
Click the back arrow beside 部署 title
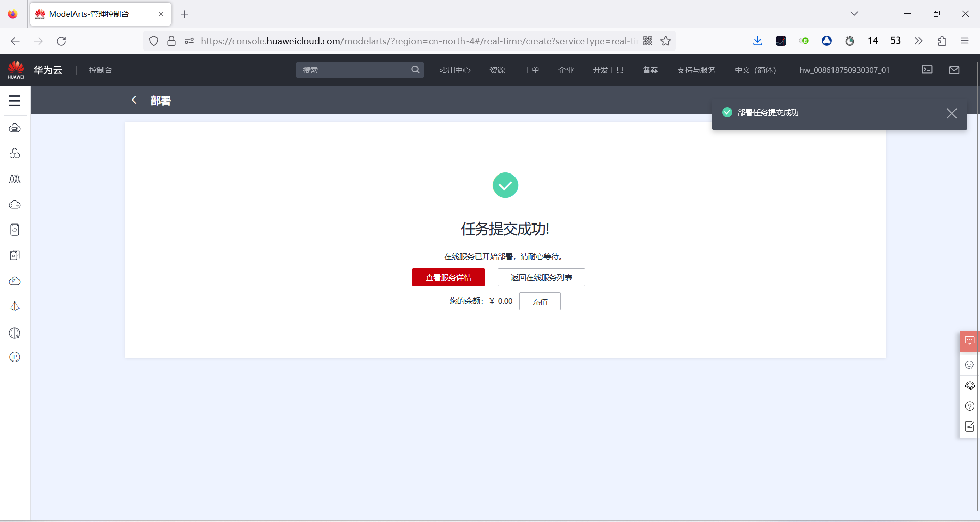point(134,100)
